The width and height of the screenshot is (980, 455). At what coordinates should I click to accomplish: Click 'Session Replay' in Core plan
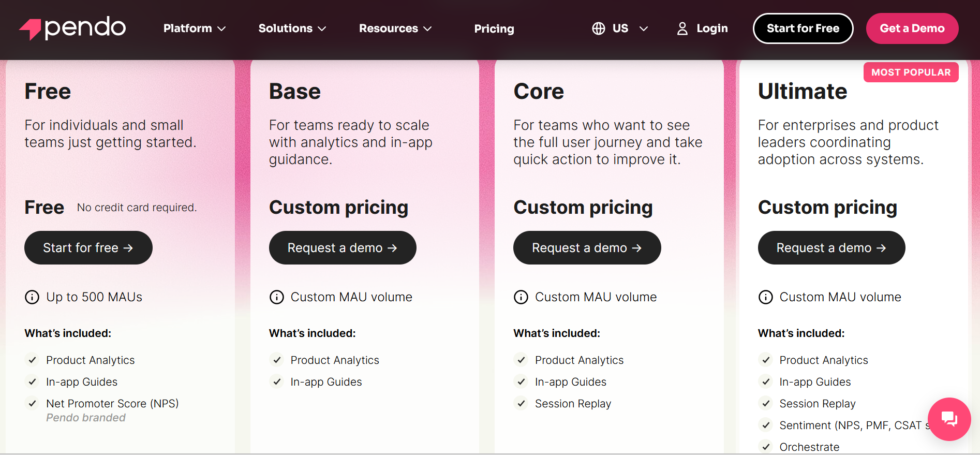573,404
